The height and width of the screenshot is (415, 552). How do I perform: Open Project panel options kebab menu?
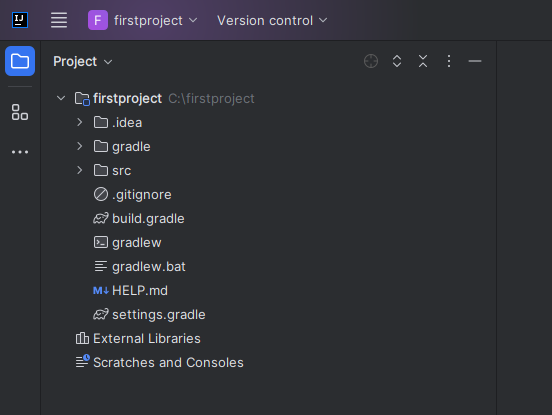click(x=449, y=61)
